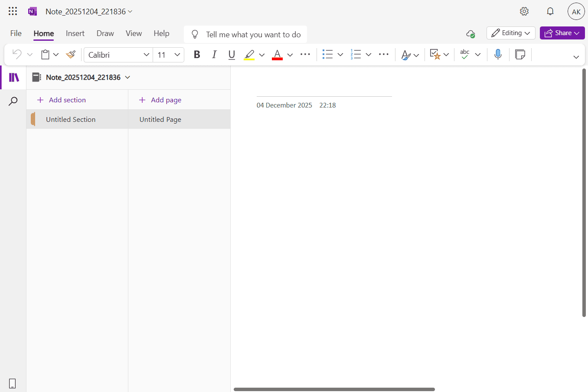
Task: Toggle underline formatting
Action: tap(232, 55)
